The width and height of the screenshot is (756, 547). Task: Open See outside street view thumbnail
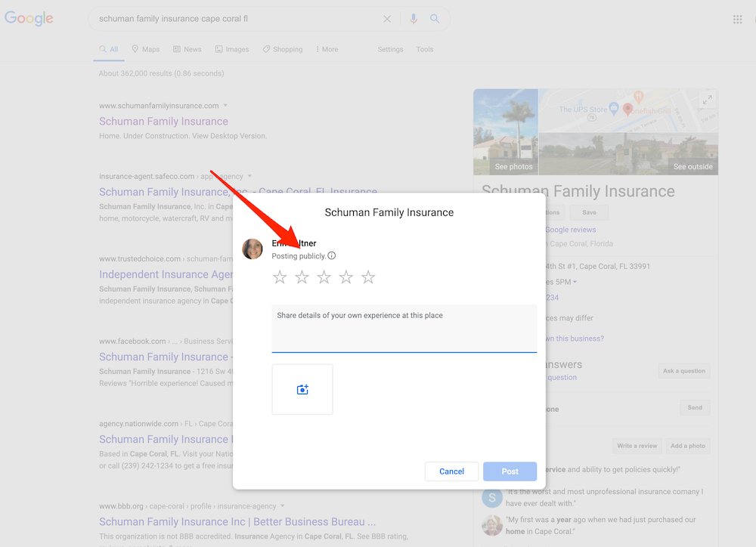[x=629, y=153]
